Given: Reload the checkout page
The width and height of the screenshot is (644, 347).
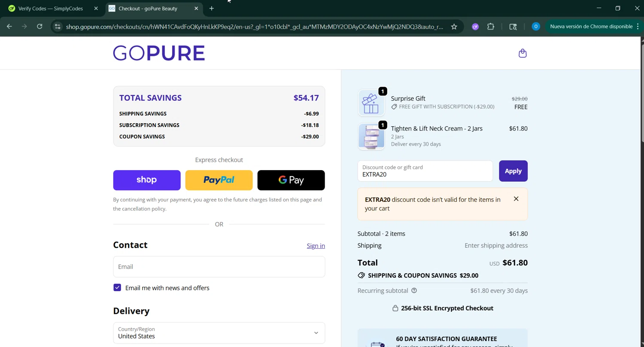Looking at the screenshot, I should (x=39, y=27).
